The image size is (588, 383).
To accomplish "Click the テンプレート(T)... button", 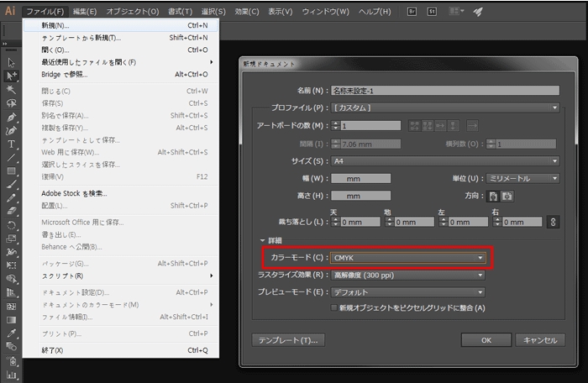I will [x=288, y=340].
